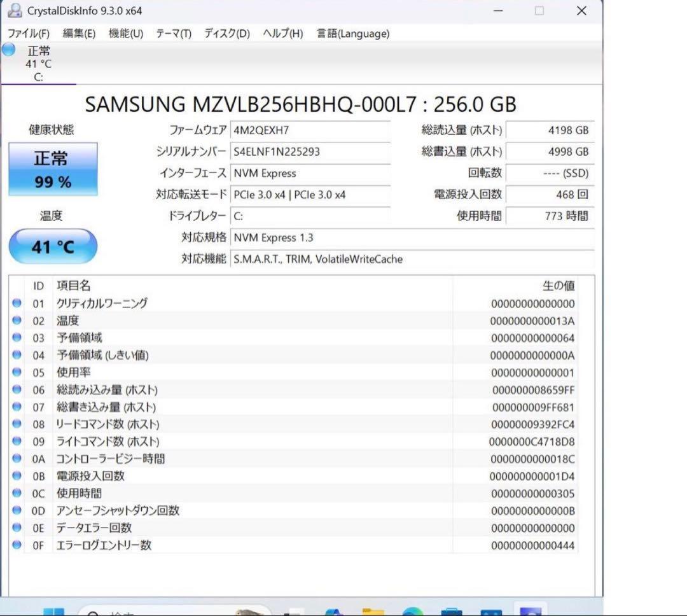Select raw value 00000000000444
The width and height of the screenshot is (687, 616).
point(533,545)
